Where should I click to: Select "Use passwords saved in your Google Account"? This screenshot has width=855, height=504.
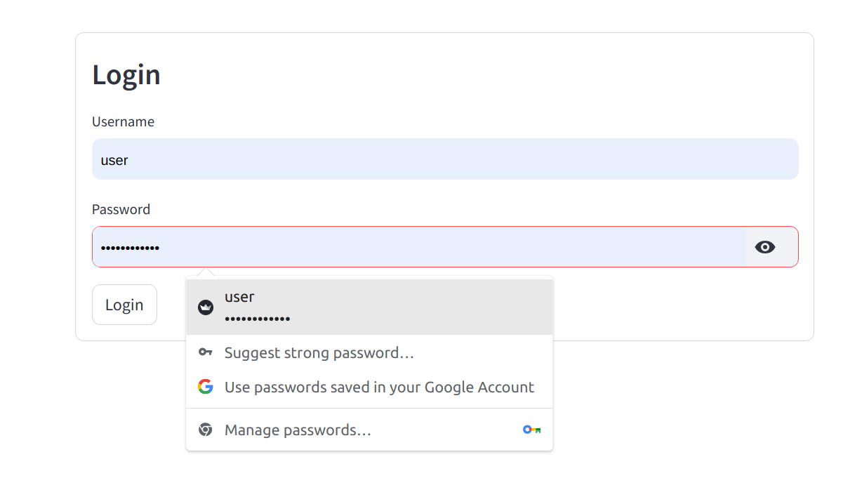click(x=379, y=386)
